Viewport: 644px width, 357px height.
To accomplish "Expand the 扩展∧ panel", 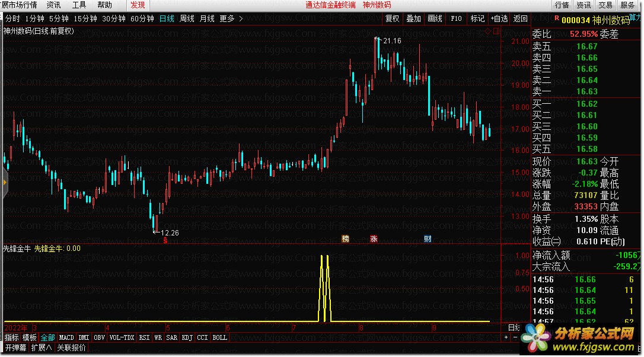I will [42, 348].
